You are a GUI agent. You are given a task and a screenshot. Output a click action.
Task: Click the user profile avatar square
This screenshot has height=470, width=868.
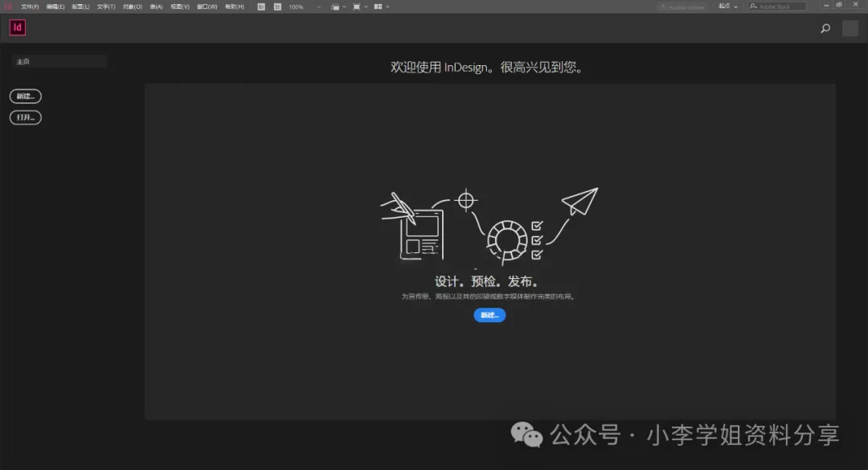click(850, 28)
